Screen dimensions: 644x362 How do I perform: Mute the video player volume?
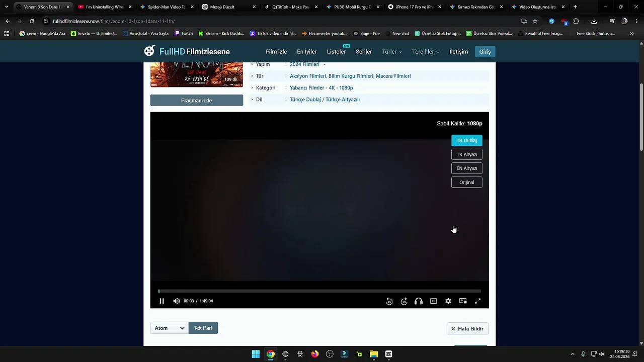(176, 301)
